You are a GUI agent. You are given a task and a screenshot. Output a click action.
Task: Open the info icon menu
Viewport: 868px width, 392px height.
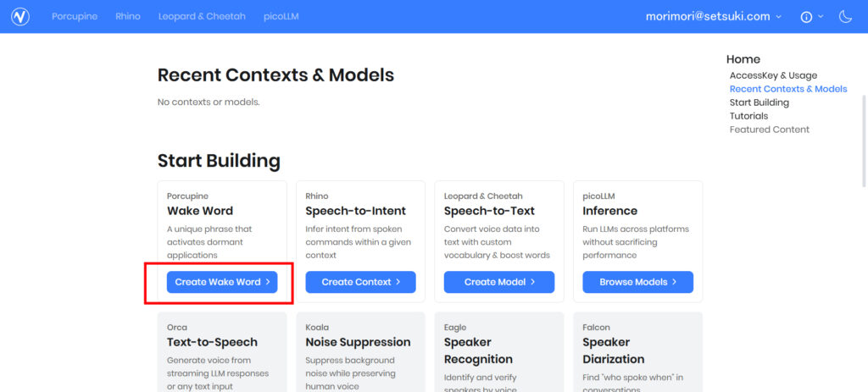pos(806,17)
